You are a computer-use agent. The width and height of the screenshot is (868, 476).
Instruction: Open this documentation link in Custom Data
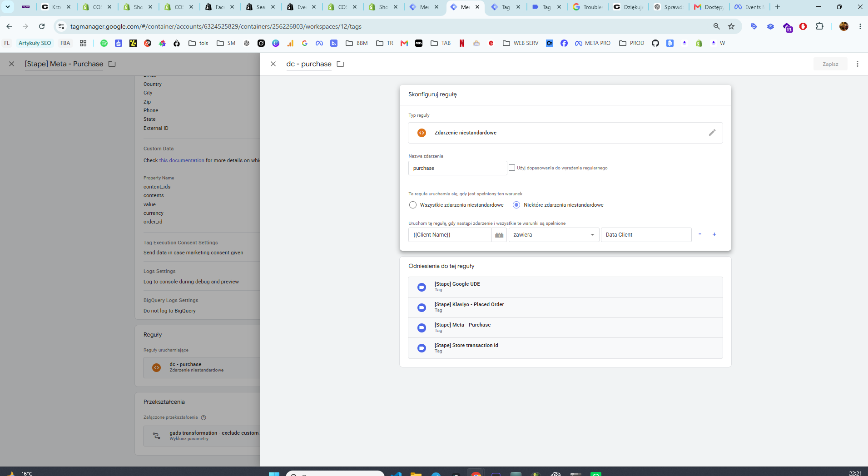click(182, 160)
